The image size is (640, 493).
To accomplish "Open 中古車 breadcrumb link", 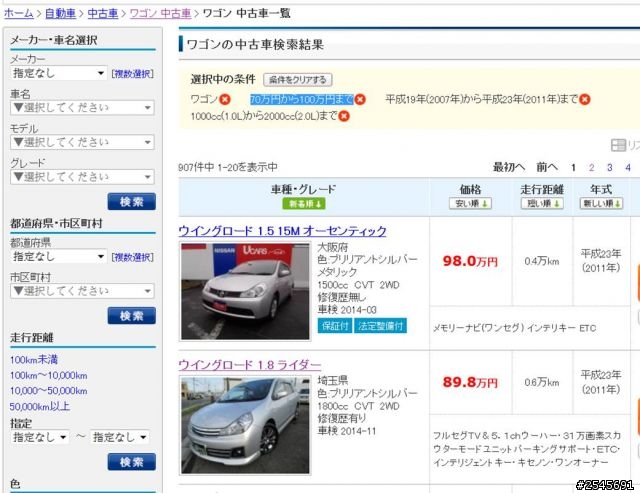I will [103, 13].
